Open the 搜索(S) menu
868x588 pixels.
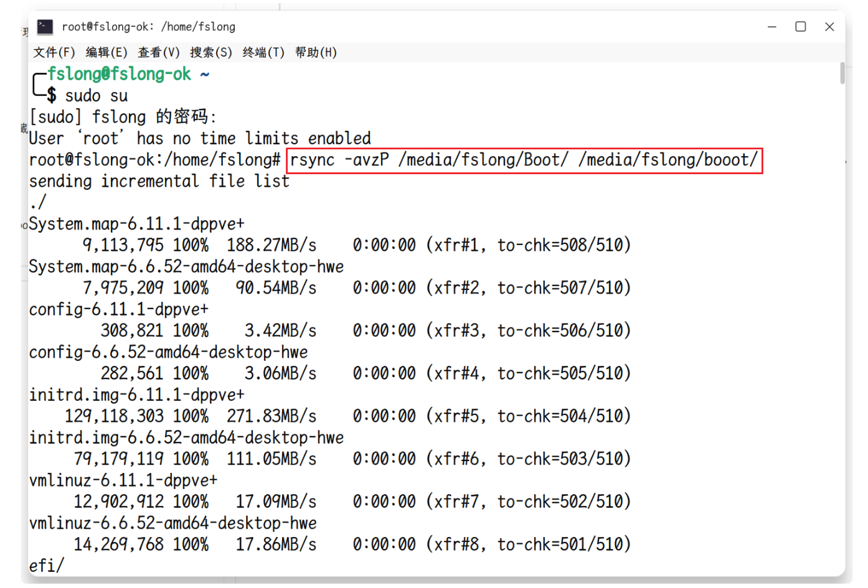(211, 52)
